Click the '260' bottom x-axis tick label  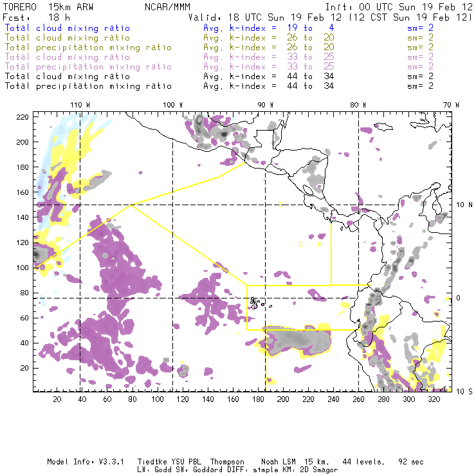pos(358,399)
